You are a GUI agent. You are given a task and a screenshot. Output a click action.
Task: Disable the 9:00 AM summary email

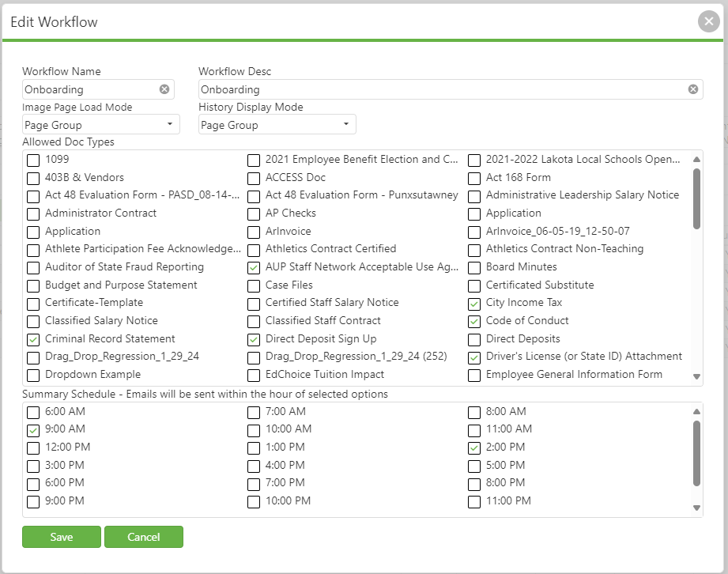(x=33, y=430)
